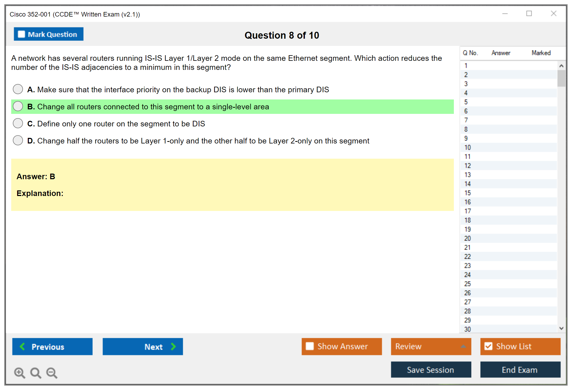Screen dimensions: 574x392
Task: Click the right chevron on the Next button
Action: [x=174, y=346]
